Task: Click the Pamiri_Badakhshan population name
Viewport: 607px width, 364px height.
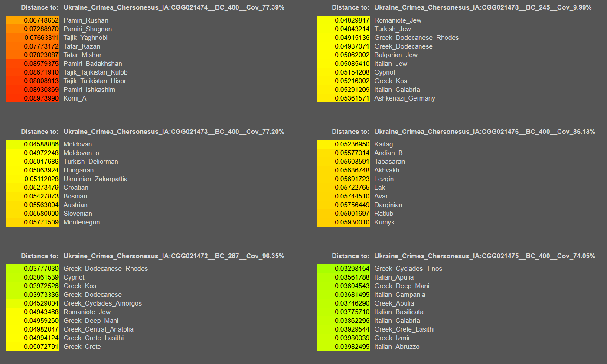Action: [93, 64]
